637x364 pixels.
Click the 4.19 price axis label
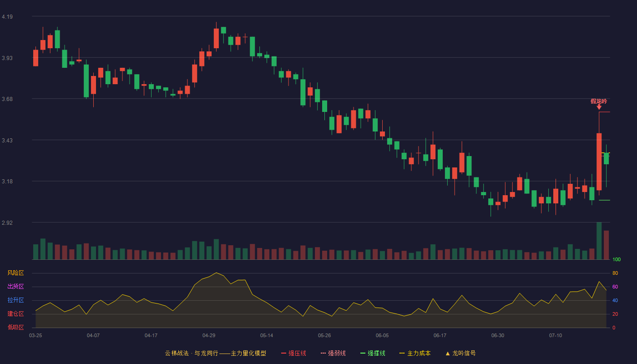[7, 17]
